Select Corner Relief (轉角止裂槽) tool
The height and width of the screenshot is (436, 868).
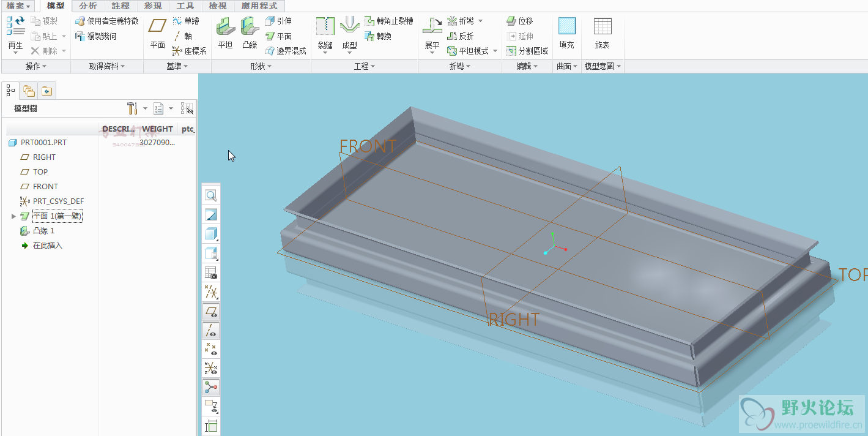[x=388, y=21]
